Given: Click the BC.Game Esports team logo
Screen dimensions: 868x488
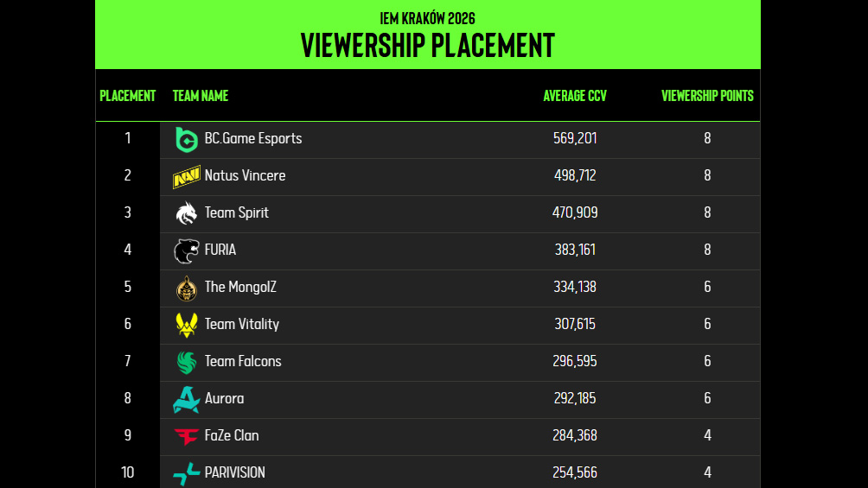Looking at the screenshot, I should pos(186,139).
